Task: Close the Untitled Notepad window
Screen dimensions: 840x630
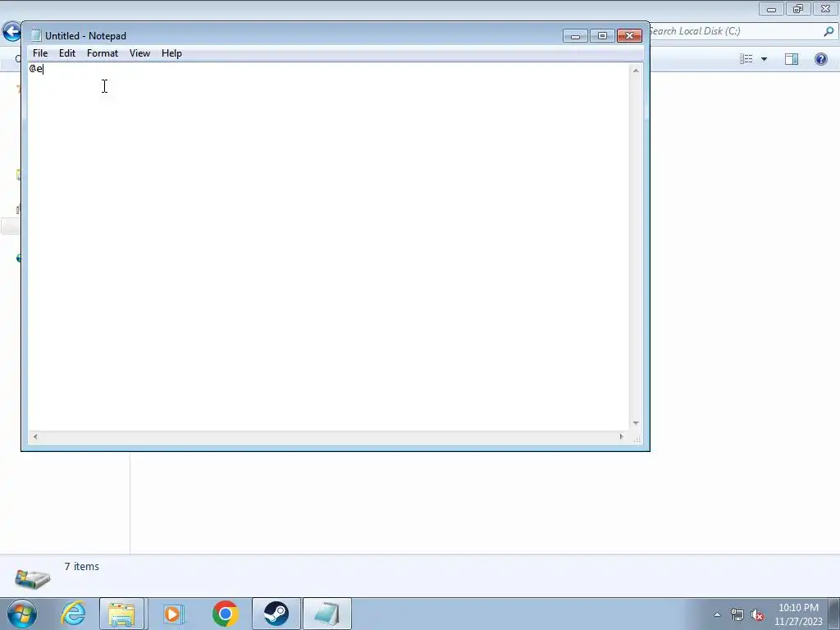Action: tap(629, 36)
